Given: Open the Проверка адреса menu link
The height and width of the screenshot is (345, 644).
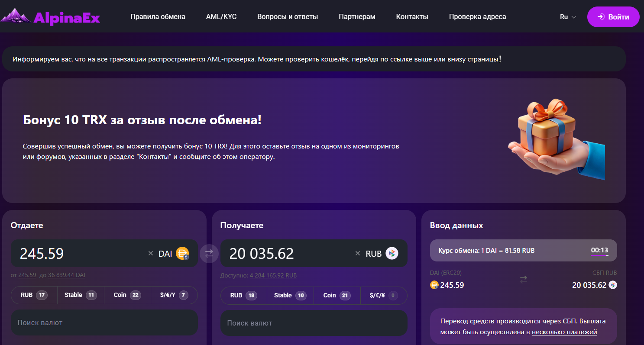Looking at the screenshot, I should [477, 17].
